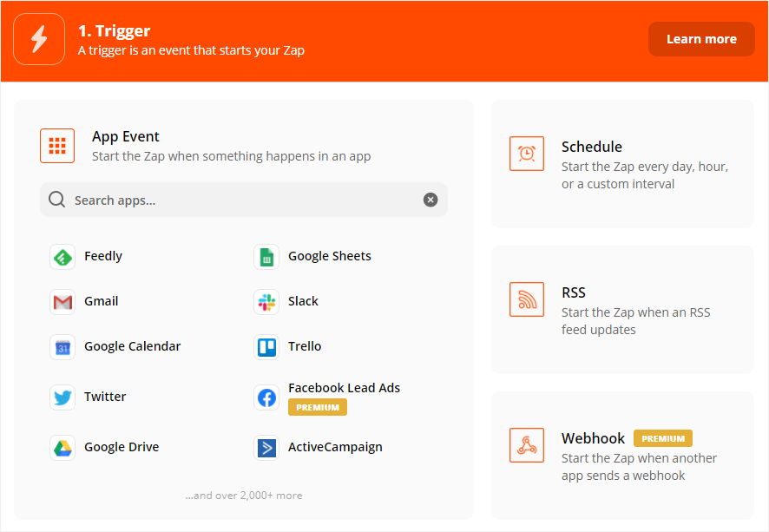Choose the Twitter app label

pos(105,397)
